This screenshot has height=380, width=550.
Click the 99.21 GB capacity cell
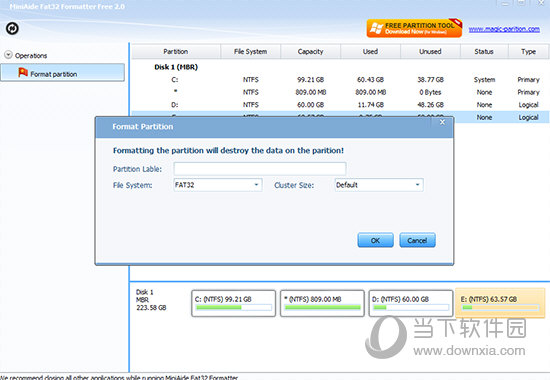pyautogui.click(x=310, y=80)
